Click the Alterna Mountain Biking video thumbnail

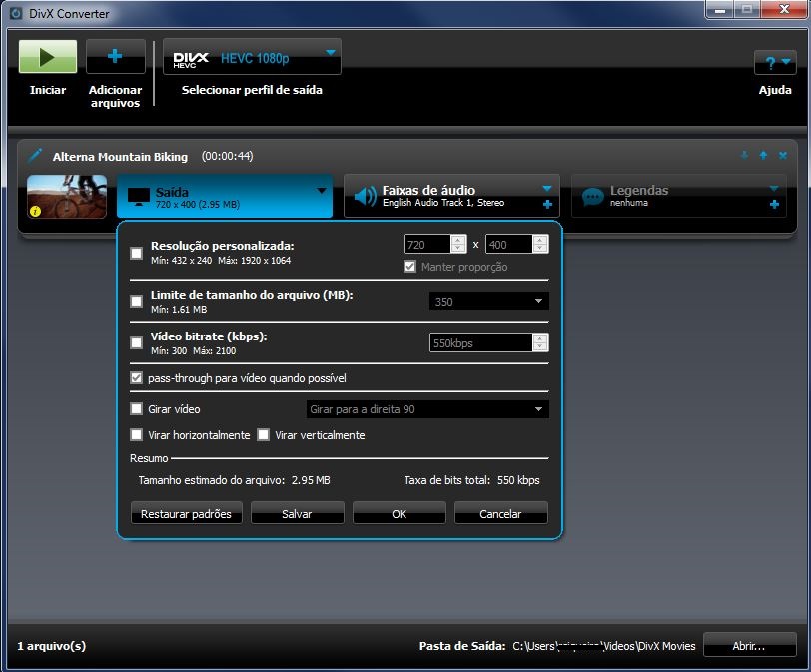(x=67, y=196)
